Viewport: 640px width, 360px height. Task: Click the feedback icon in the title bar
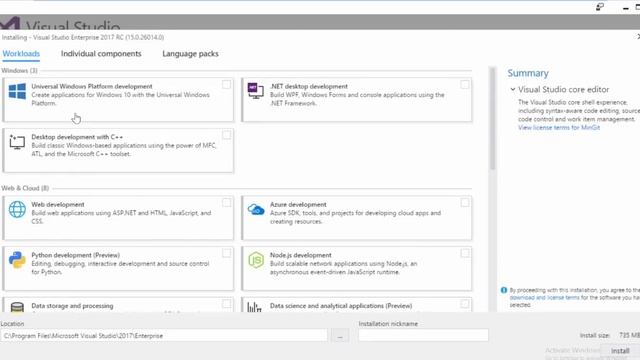(x=600, y=7)
